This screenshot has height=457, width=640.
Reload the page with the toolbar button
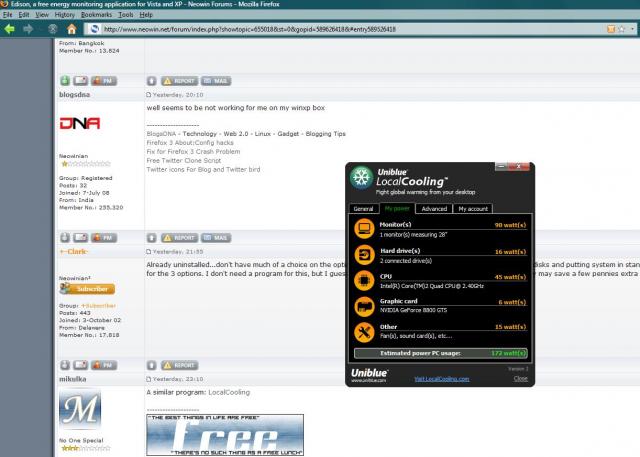click(x=53, y=29)
